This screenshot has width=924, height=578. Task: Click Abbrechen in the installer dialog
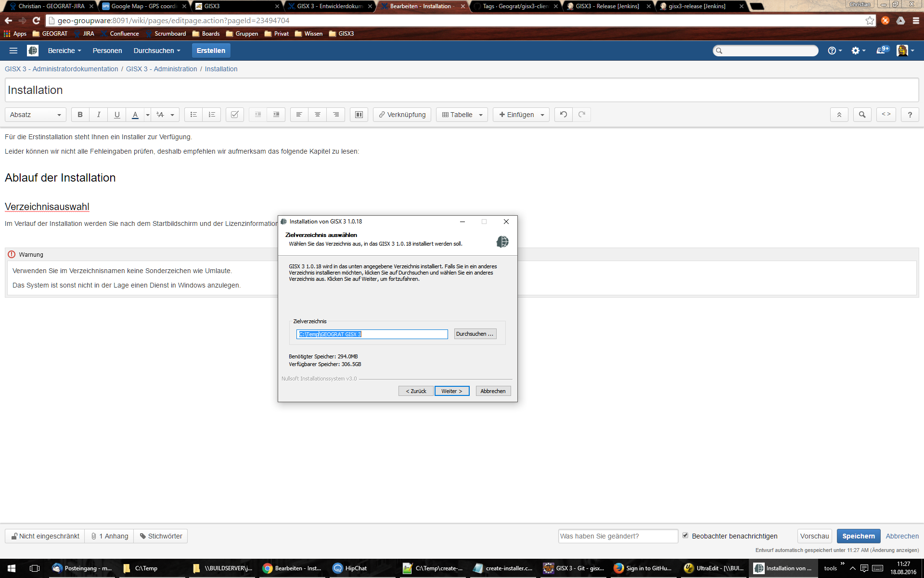click(x=493, y=391)
